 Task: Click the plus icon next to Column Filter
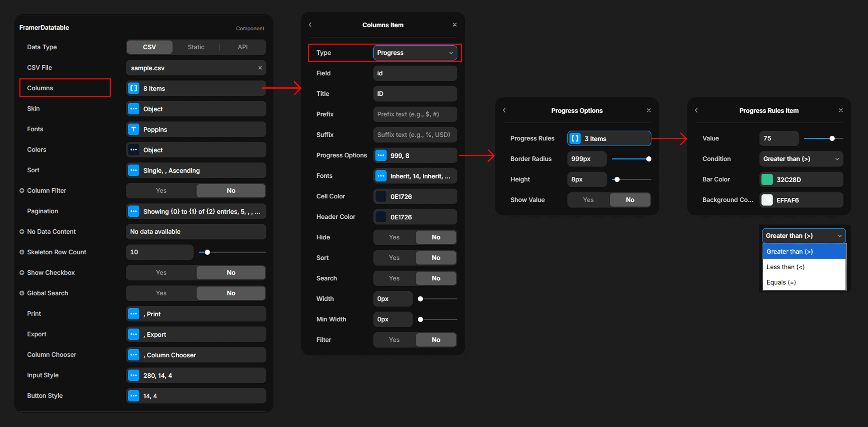(x=22, y=191)
